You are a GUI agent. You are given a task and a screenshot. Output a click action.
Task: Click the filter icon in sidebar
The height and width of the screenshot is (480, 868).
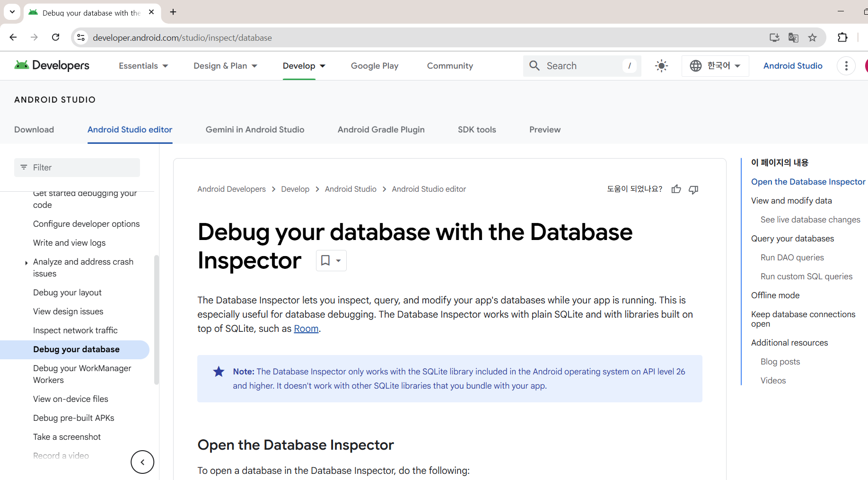pyautogui.click(x=24, y=168)
